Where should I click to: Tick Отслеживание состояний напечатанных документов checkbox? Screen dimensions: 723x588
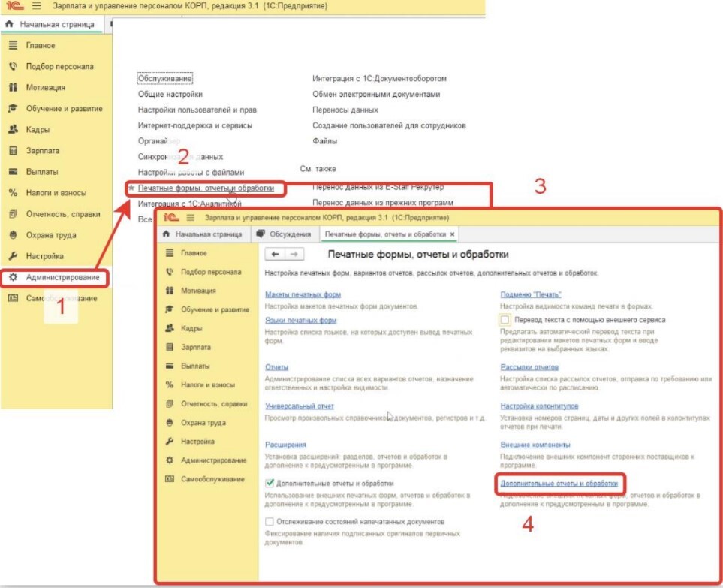270,521
